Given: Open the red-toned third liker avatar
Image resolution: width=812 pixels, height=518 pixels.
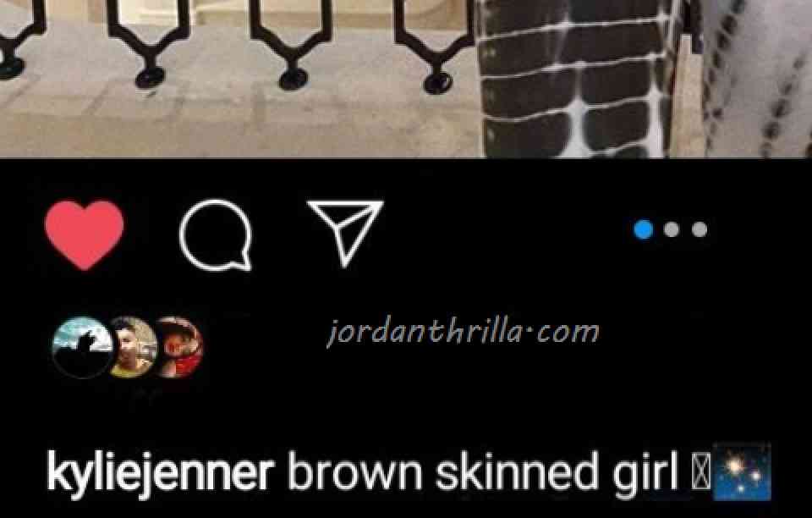Looking at the screenshot, I should (179, 347).
